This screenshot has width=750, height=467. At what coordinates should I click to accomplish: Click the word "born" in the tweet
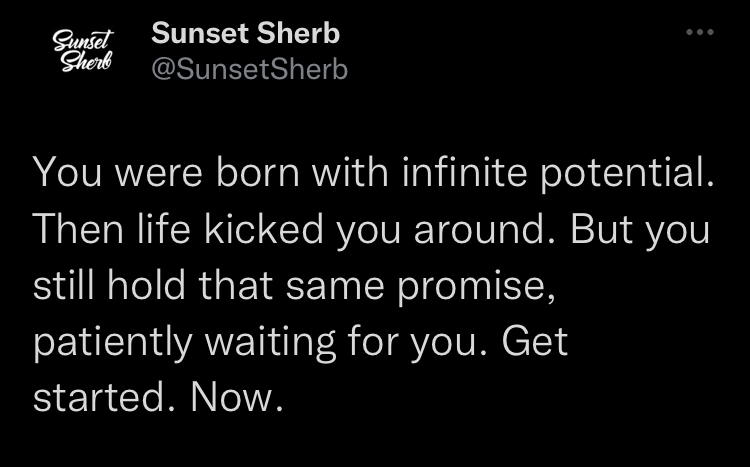click(x=257, y=172)
